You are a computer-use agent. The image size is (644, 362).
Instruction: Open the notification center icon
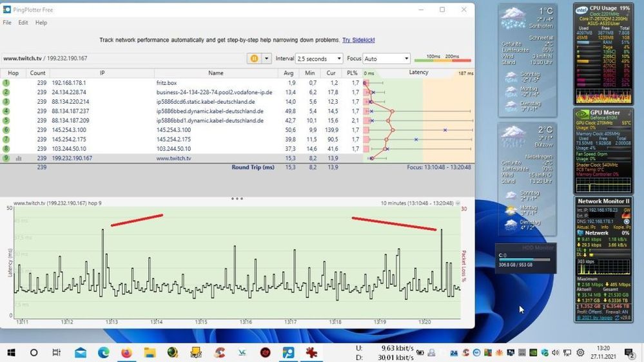click(x=629, y=352)
